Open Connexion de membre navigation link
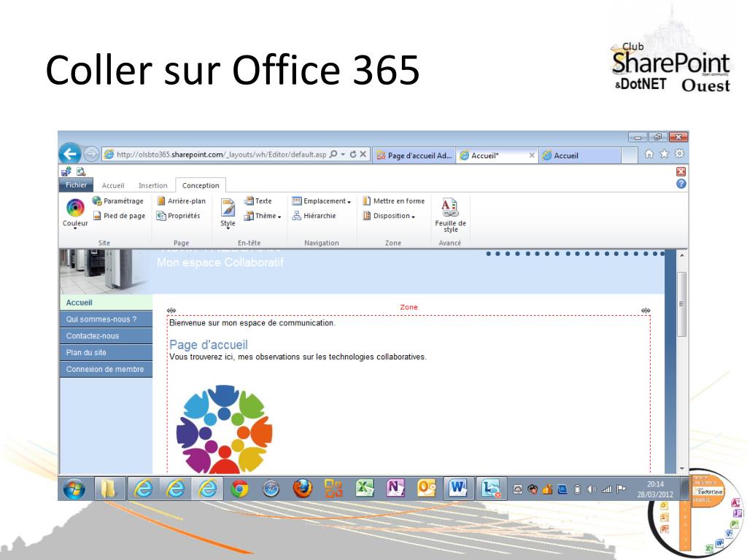 pos(106,369)
